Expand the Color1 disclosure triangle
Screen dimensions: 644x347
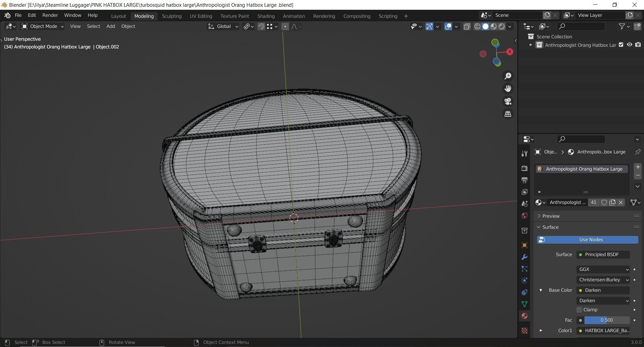[541, 331]
